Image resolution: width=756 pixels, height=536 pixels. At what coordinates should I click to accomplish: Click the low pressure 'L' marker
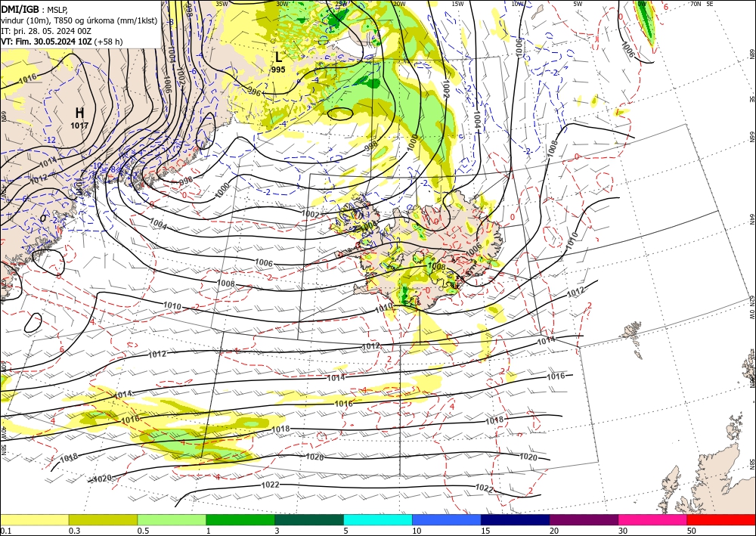[278, 57]
